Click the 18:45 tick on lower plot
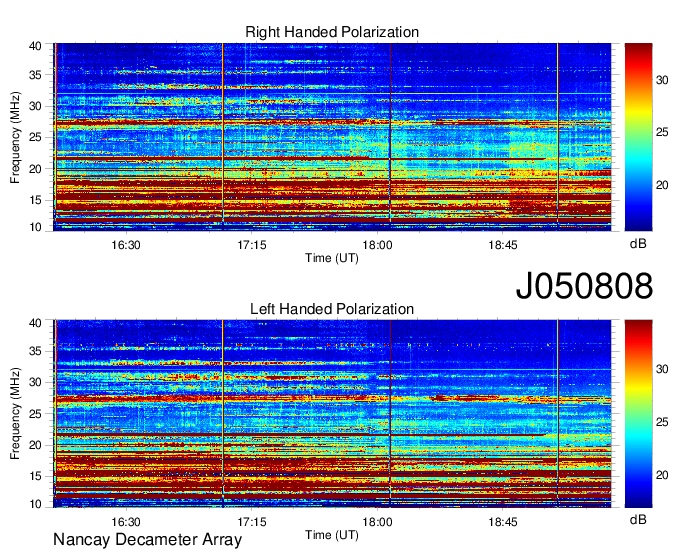 tap(503, 522)
